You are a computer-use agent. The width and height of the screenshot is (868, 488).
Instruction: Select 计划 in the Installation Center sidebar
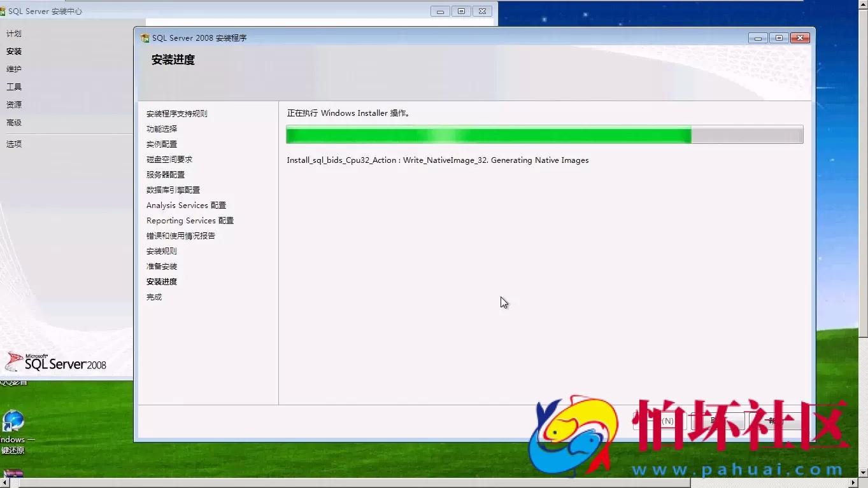tap(13, 33)
